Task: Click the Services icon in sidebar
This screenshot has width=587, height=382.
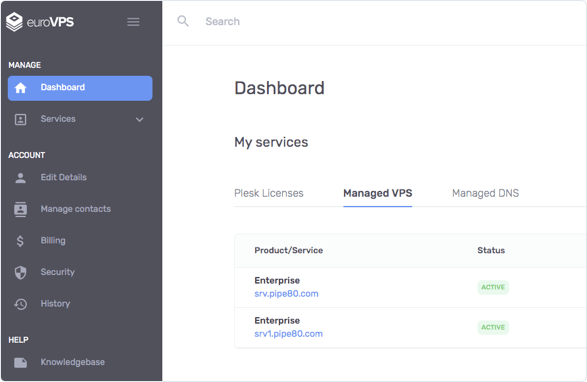Action: [x=20, y=119]
